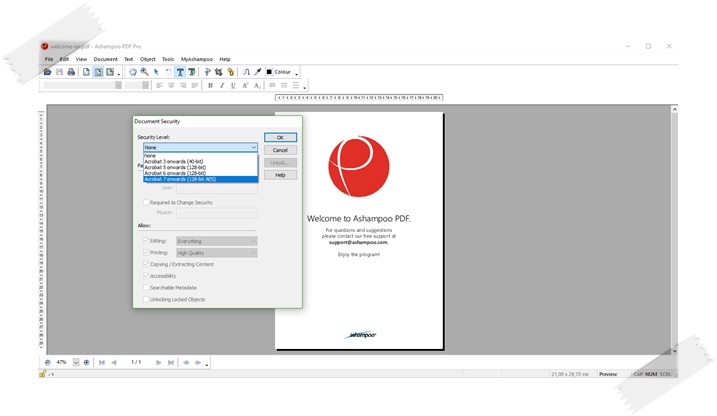The width and height of the screenshot is (717, 416).
Task: Select the Hand pan tool
Action: (133, 72)
